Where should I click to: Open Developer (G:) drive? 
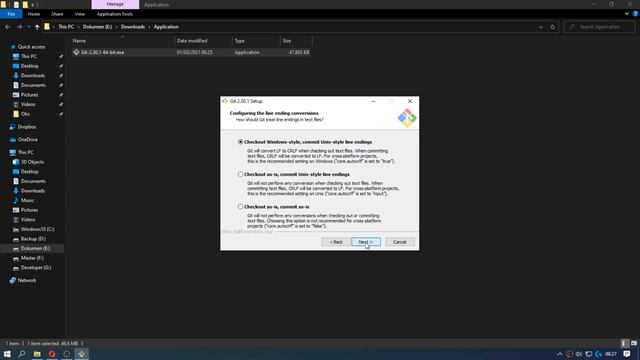pos(36,268)
